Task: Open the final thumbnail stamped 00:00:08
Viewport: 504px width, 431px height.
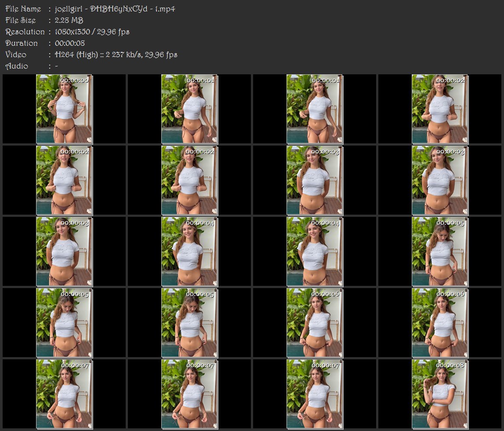Action: (440, 394)
